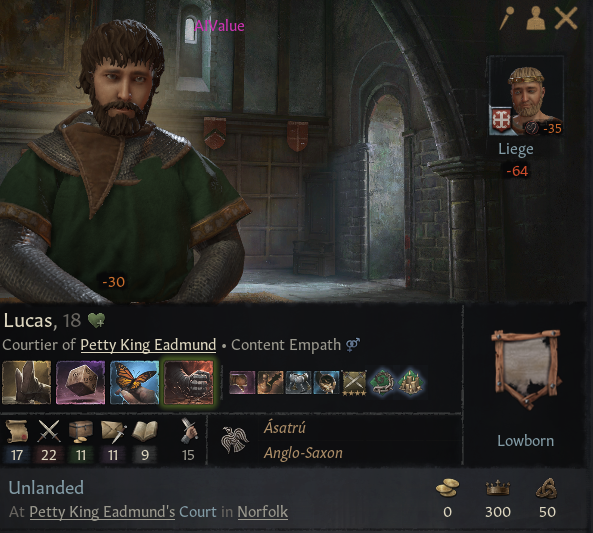The width and height of the screenshot is (593, 533).
Task: Click the standing stones trait icon
Action: click(26, 382)
